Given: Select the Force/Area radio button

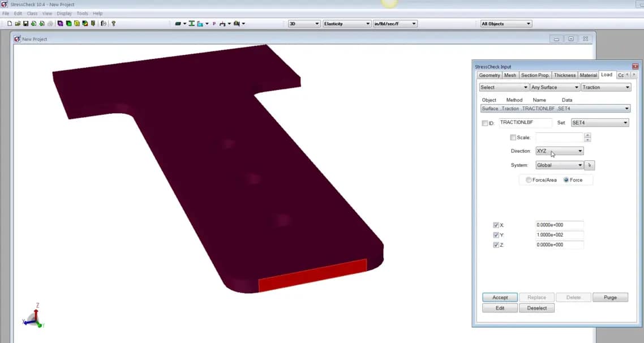Looking at the screenshot, I should coord(529,180).
